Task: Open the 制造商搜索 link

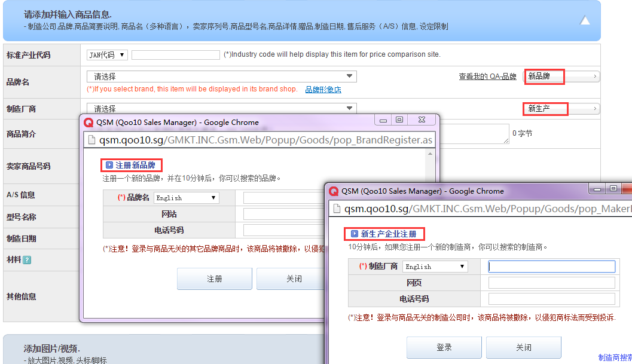Action: 615,357
